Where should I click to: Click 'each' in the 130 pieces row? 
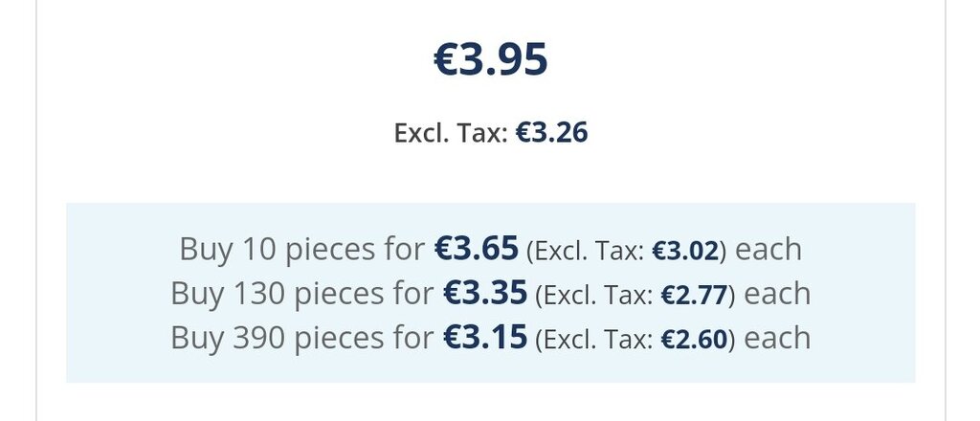(x=777, y=294)
